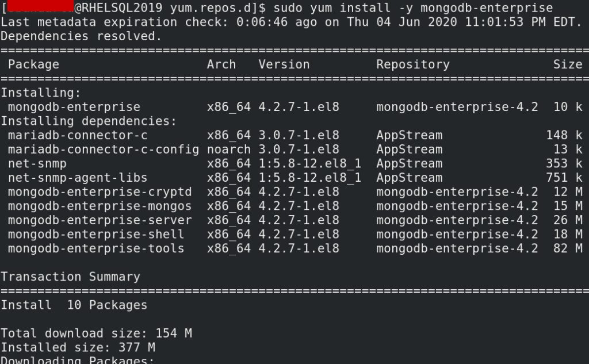Image resolution: width=589 pixels, height=364 pixels.
Task: Click the "Installed size: 377 M" text
Action: click(78, 347)
